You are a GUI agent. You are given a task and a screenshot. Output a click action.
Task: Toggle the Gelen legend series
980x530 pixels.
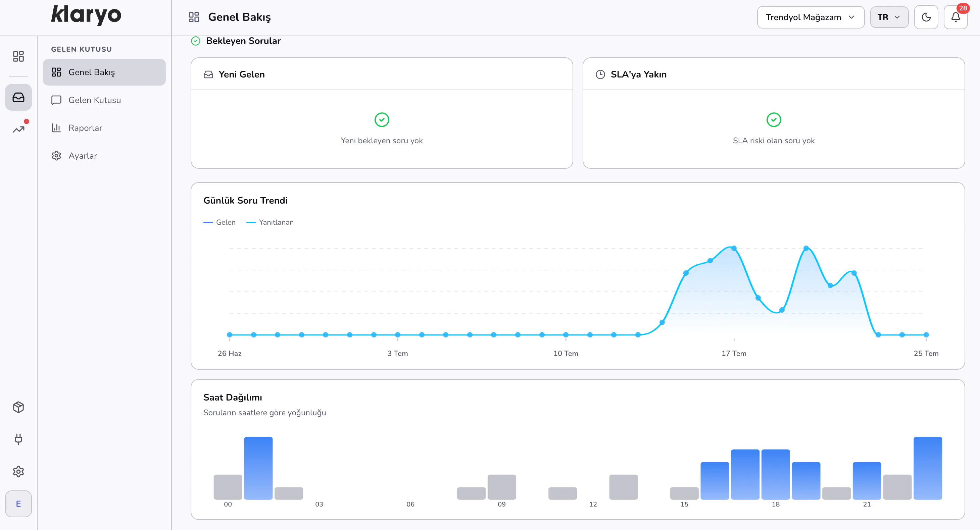[x=219, y=222]
